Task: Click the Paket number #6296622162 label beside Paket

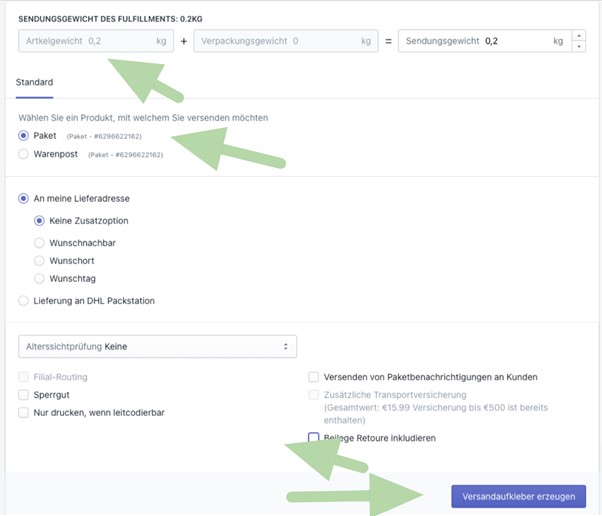Action: click(x=104, y=136)
